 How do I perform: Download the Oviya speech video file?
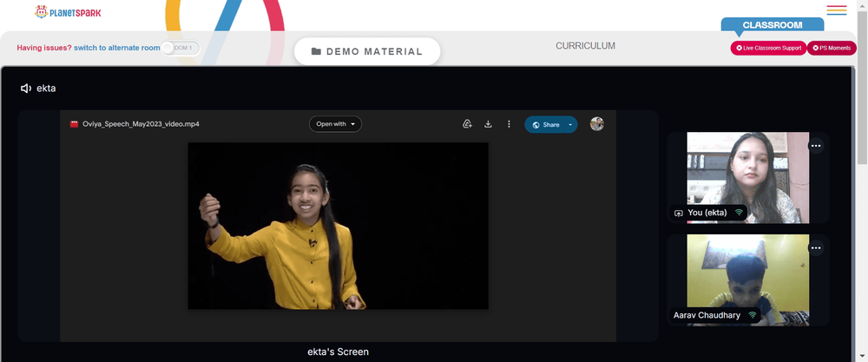(488, 124)
